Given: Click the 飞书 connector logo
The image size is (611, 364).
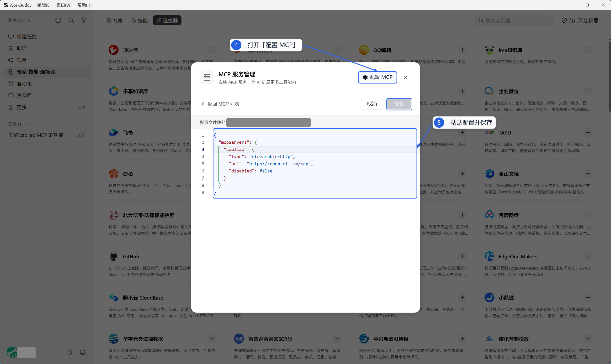Looking at the screenshot, I should (x=114, y=133).
